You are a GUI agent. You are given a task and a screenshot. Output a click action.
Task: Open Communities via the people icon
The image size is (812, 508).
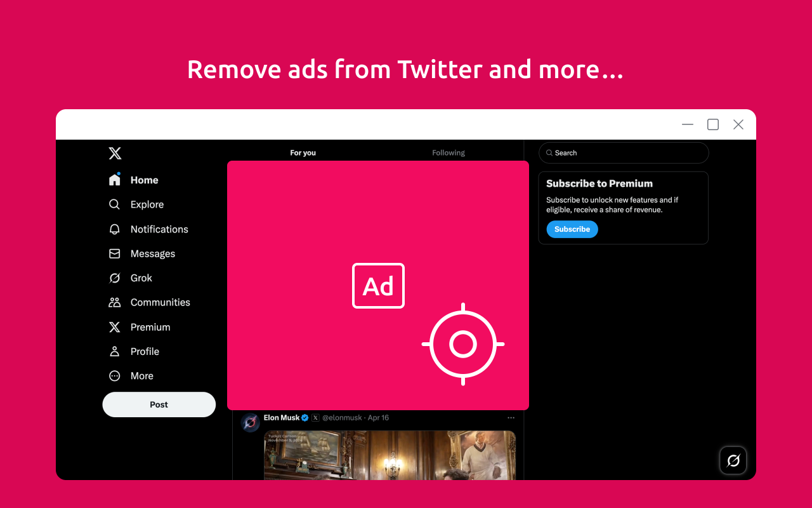click(115, 302)
